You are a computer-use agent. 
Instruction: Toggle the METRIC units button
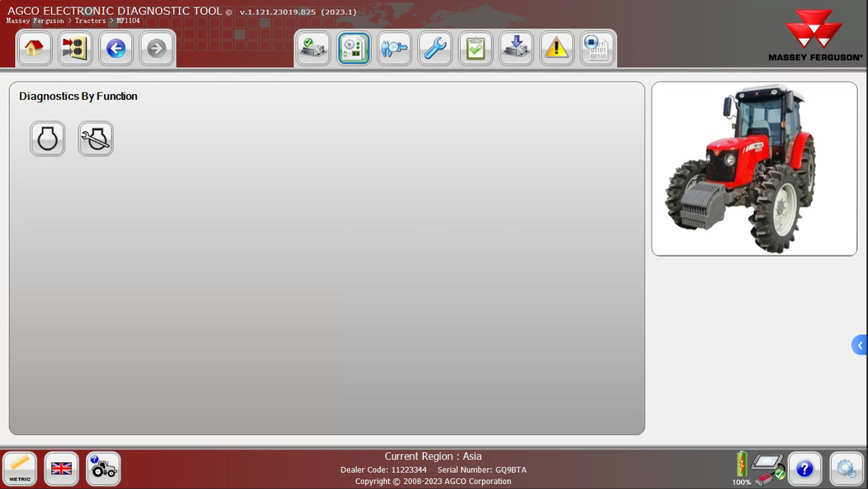point(20,469)
